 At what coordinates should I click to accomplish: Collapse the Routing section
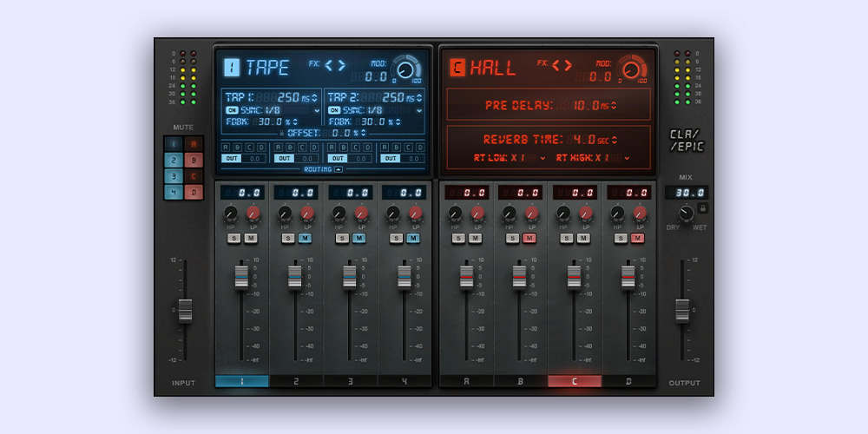click(339, 169)
